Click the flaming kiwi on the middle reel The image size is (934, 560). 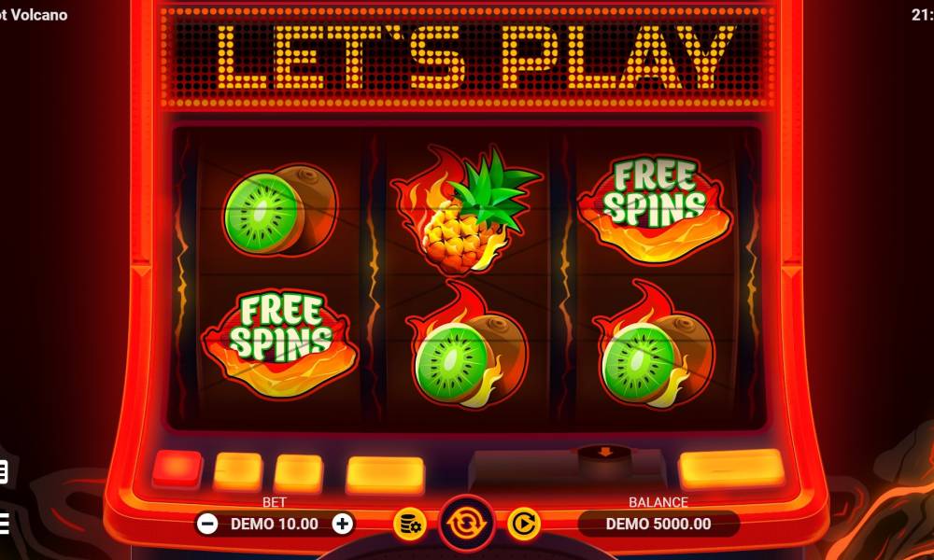(466, 345)
